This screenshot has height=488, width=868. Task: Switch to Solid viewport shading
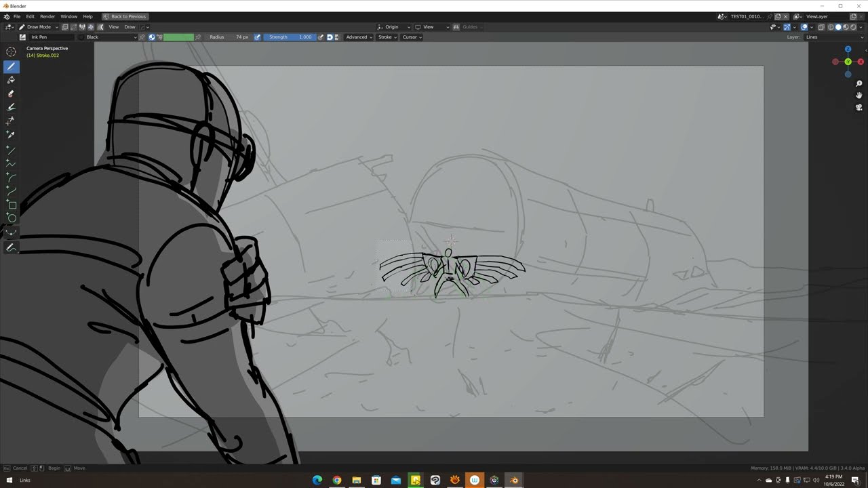(837, 27)
